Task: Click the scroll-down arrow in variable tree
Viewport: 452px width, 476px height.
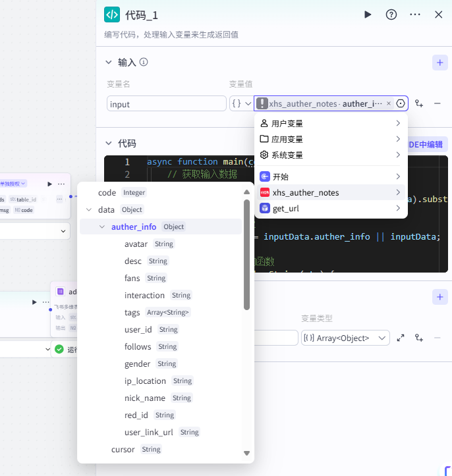Action: [246, 453]
